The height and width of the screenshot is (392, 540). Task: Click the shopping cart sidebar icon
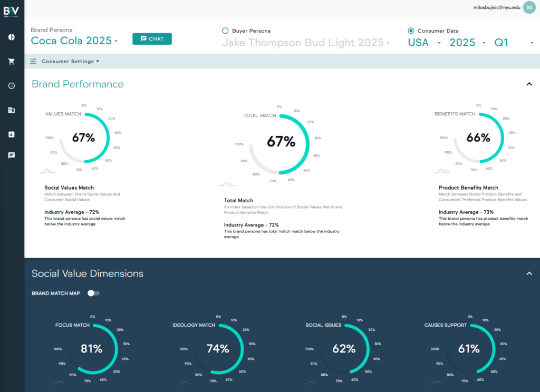pos(12,62)
